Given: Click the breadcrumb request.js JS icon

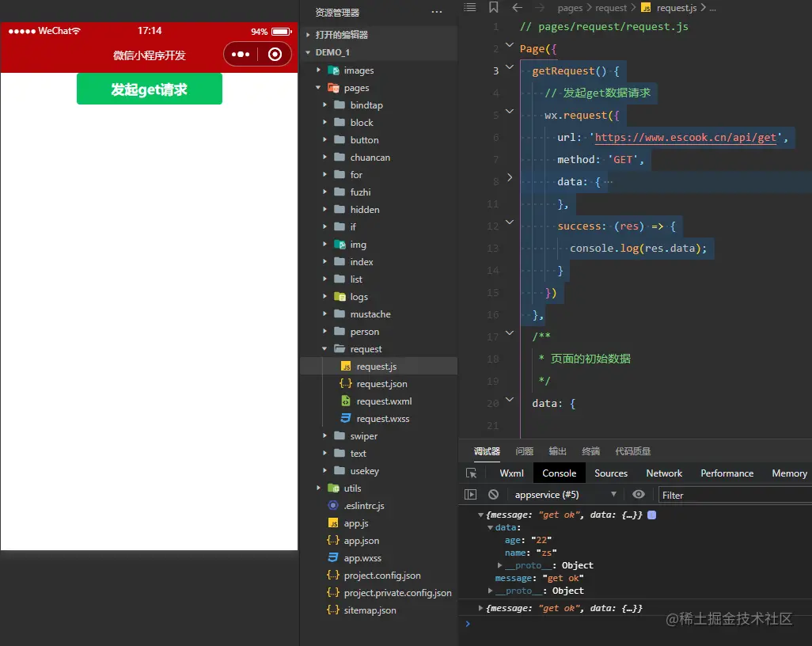Looking at the screenshot, I should pos(646,8).
